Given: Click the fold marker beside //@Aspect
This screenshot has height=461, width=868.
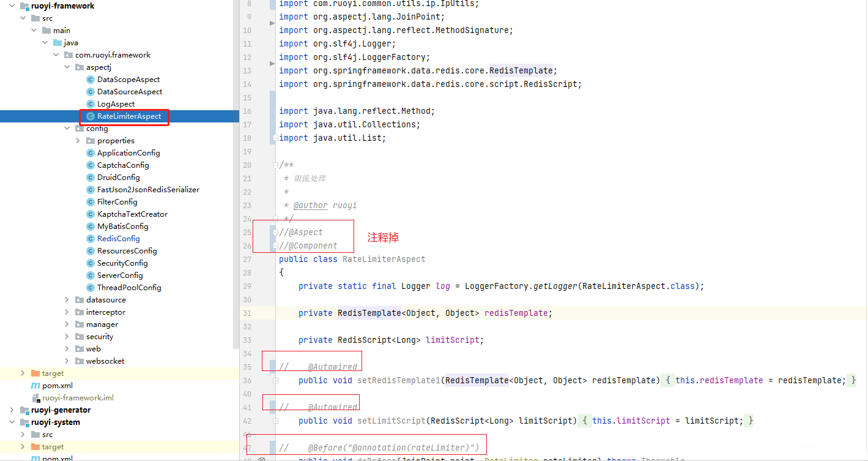Looking at the screenshot, I should tap(275, 232).
